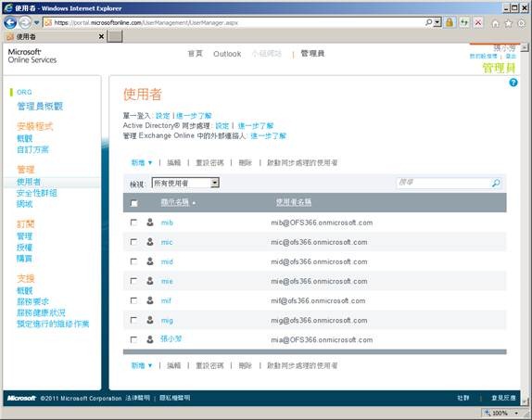Open the bottom 新增 dropdown menu
This screenshot has width=532, height=420.
[142, 365]
